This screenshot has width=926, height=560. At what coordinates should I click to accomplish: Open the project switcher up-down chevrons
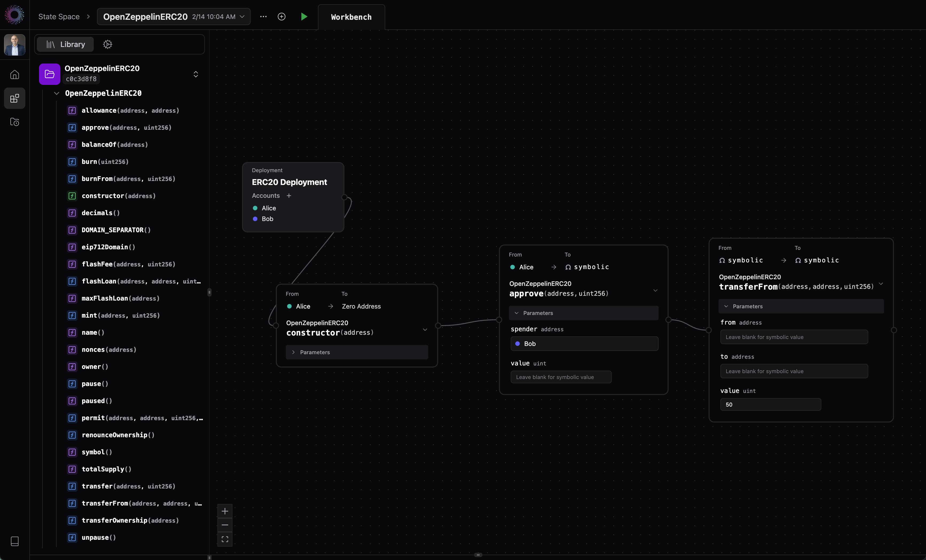(196, 74)
